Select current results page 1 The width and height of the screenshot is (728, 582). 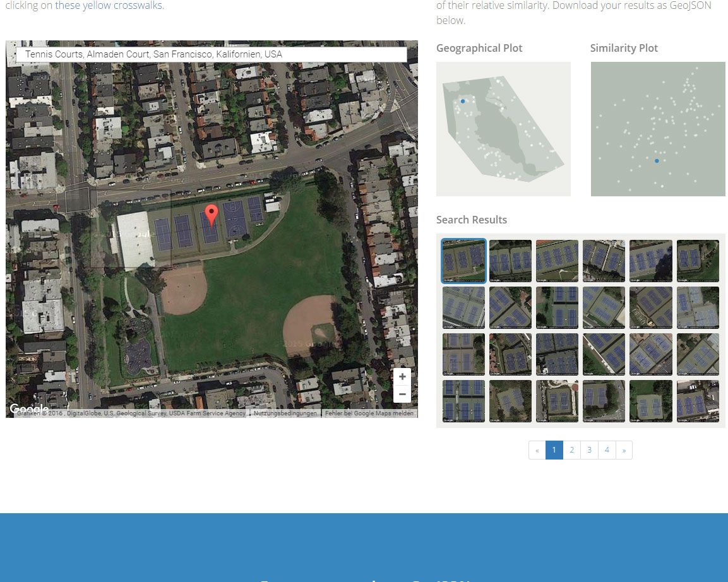tap(554, 450)
